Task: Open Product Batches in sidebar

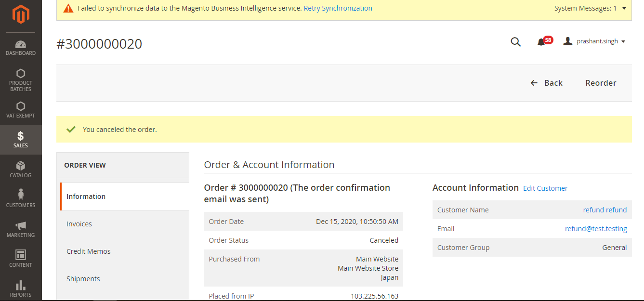Action: tap(21, 79)
